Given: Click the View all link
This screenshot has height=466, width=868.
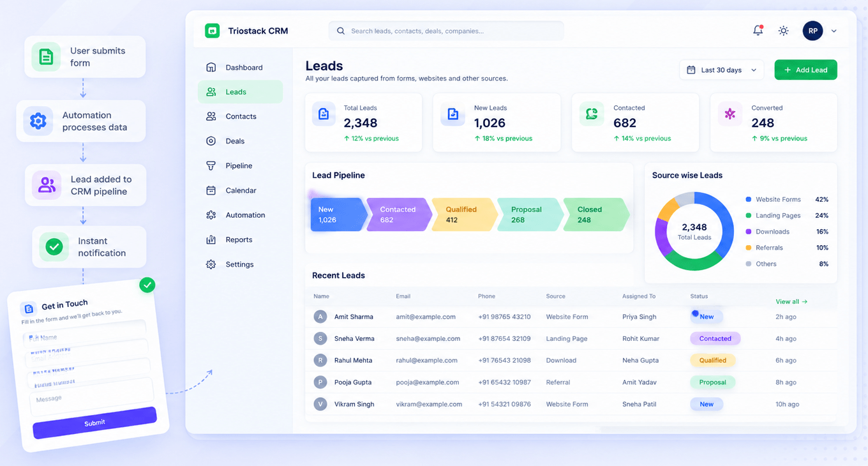Looking at the screenshot, I should click(791, 301).
